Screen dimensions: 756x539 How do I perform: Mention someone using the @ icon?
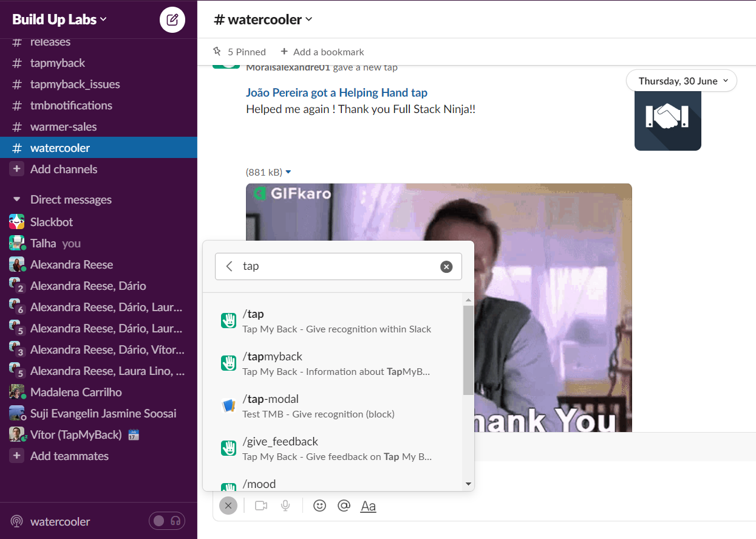tap(344, 506)
